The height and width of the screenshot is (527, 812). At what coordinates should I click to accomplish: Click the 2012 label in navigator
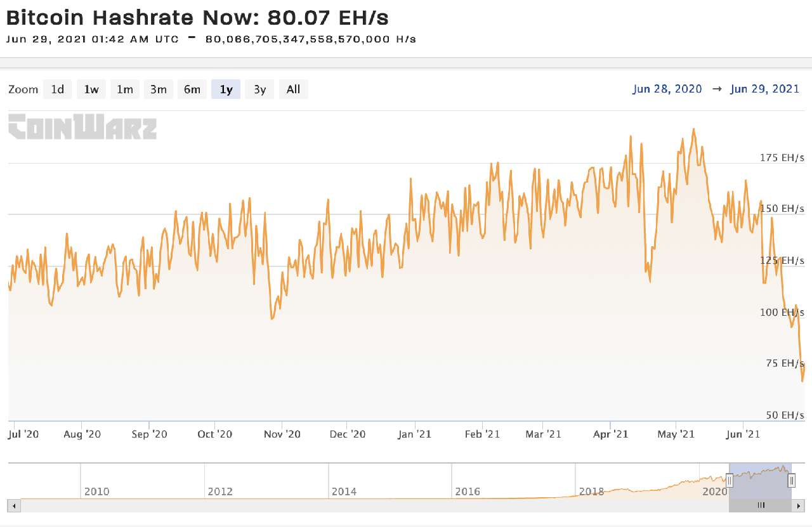coord(220,491)
